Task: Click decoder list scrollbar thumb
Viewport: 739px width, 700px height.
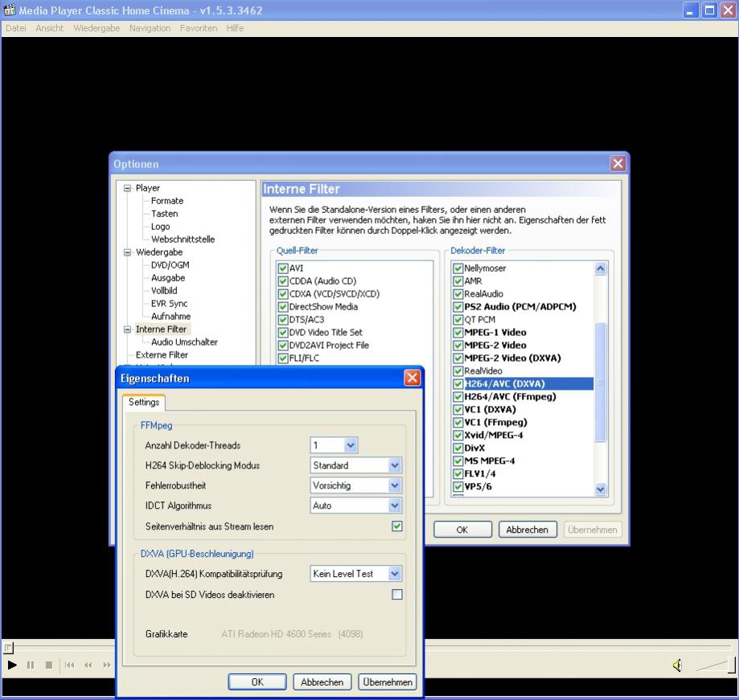Action: click(x=600, y=382)
